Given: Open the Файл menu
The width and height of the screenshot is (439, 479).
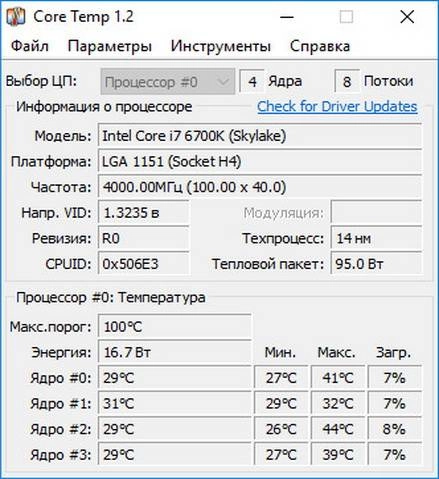Looking at the screenshot, I should (x=30, y=46).
